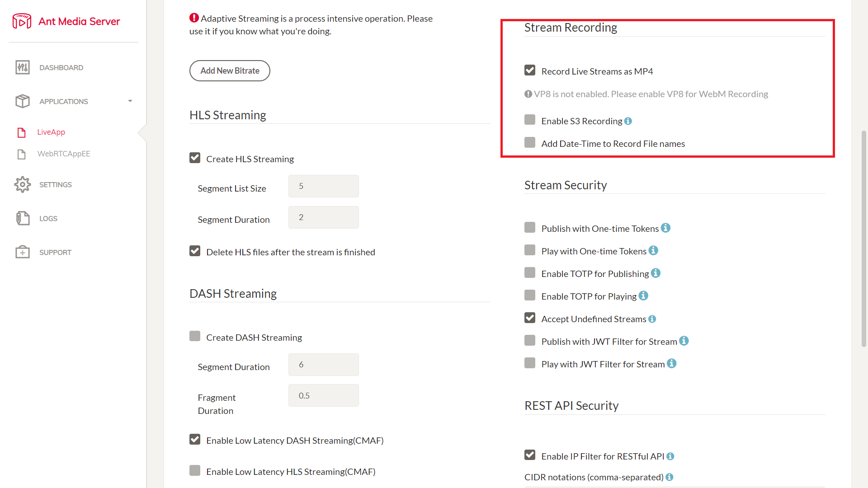The width and height of the screenshot is (868, 488).
Task: Click the Segment List Size field
Action: [324, 186]
